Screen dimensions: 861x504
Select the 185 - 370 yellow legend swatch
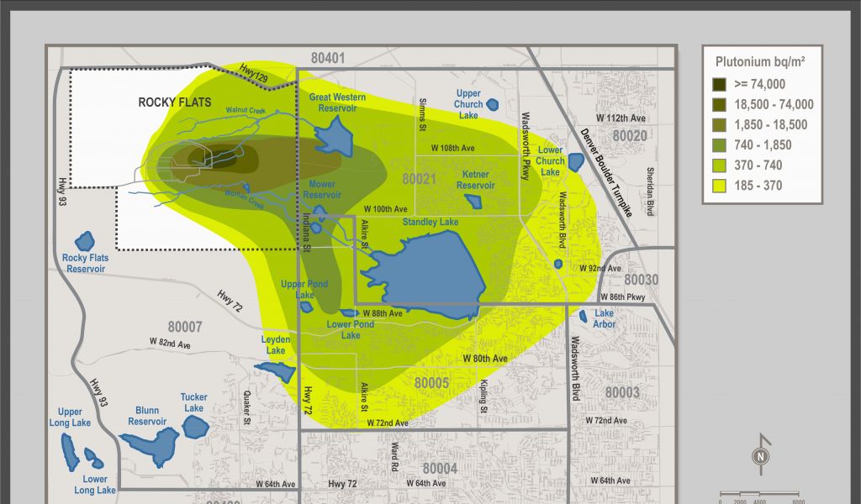click(720, 186)
